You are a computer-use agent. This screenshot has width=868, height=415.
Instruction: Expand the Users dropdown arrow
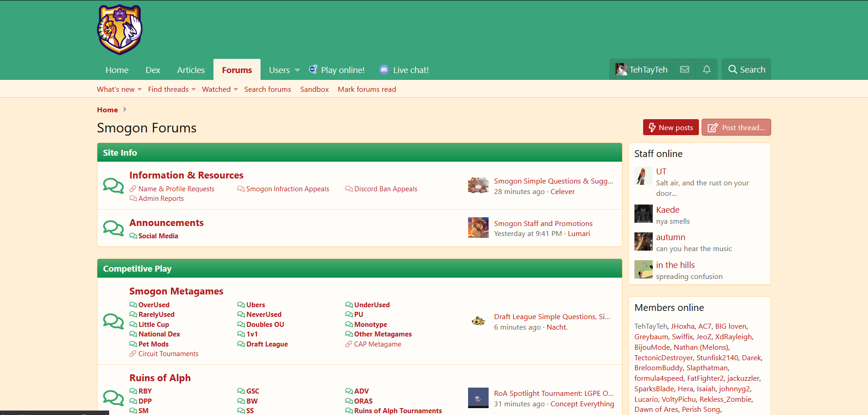[298, 70]
